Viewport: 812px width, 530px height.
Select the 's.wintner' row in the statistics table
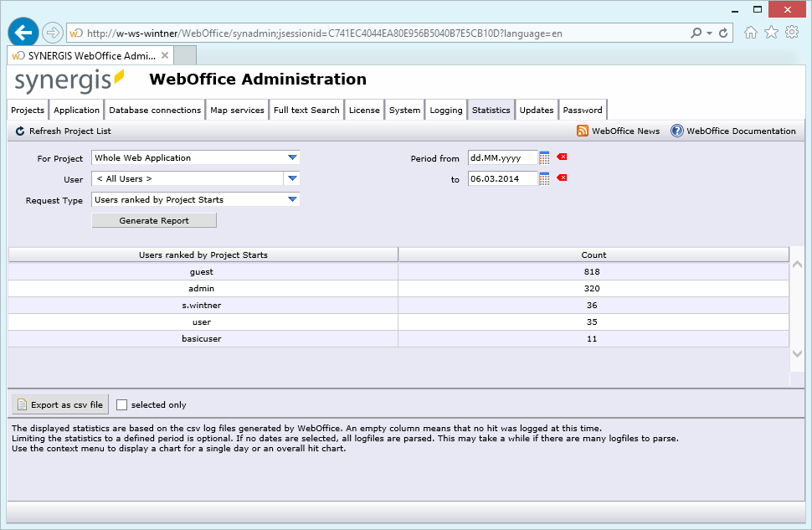tap(201, 305)
